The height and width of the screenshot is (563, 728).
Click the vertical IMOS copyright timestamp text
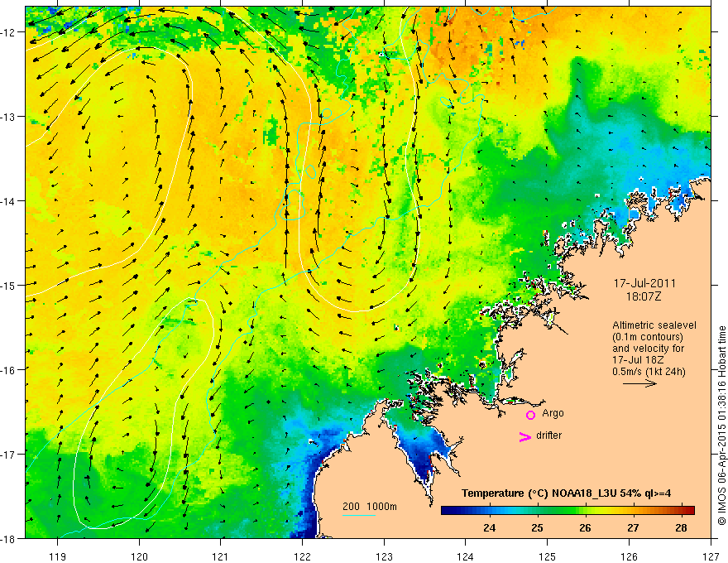click(721, 426)
